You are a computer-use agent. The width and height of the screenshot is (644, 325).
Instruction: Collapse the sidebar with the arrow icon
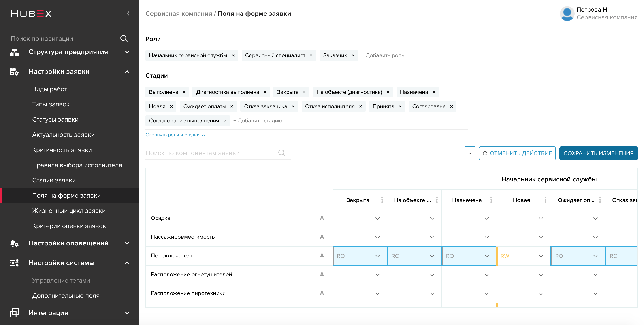pyautogui.click(x=128, y=13)
